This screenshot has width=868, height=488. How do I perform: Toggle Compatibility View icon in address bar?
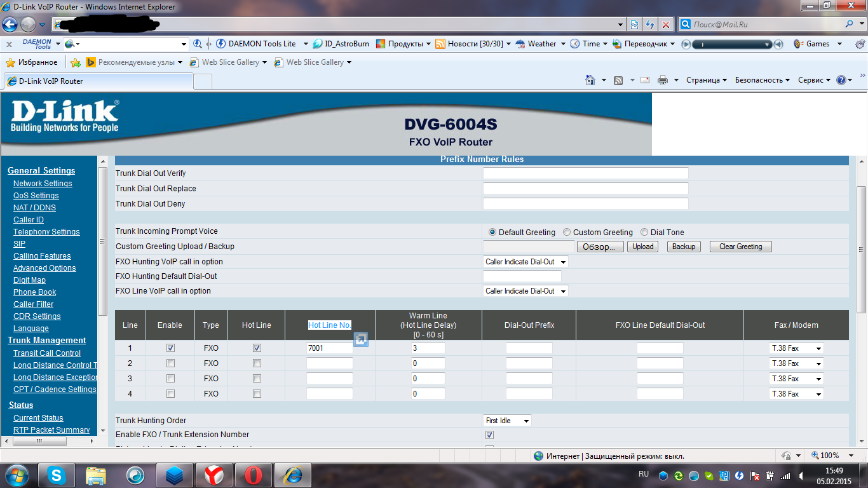[x=634, y=25]
